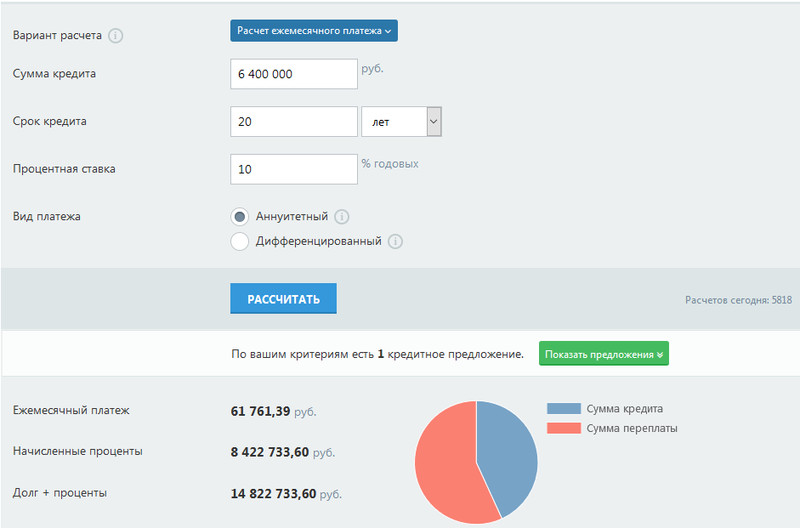Viewport: 800px width, 528px height.
Task: Click the info icon beside Вариант расчета
Action: coord(115,36)
